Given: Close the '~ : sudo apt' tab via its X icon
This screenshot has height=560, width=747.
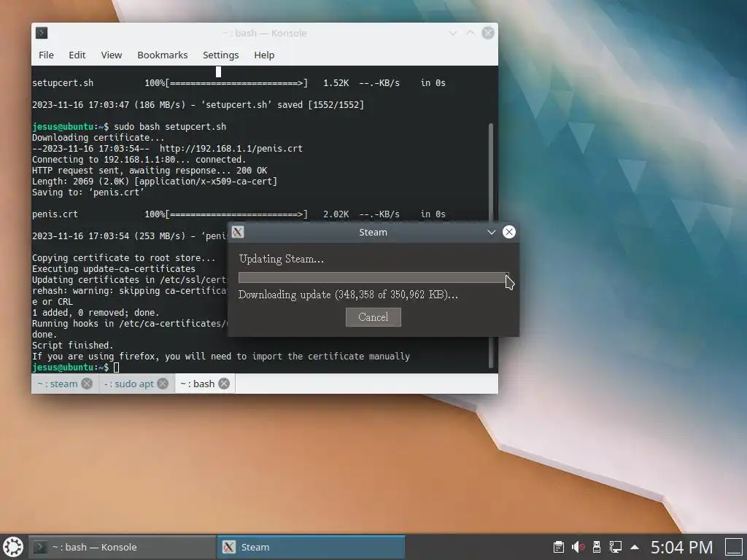Looking at the screenshot, I should [x=163, y=384].
